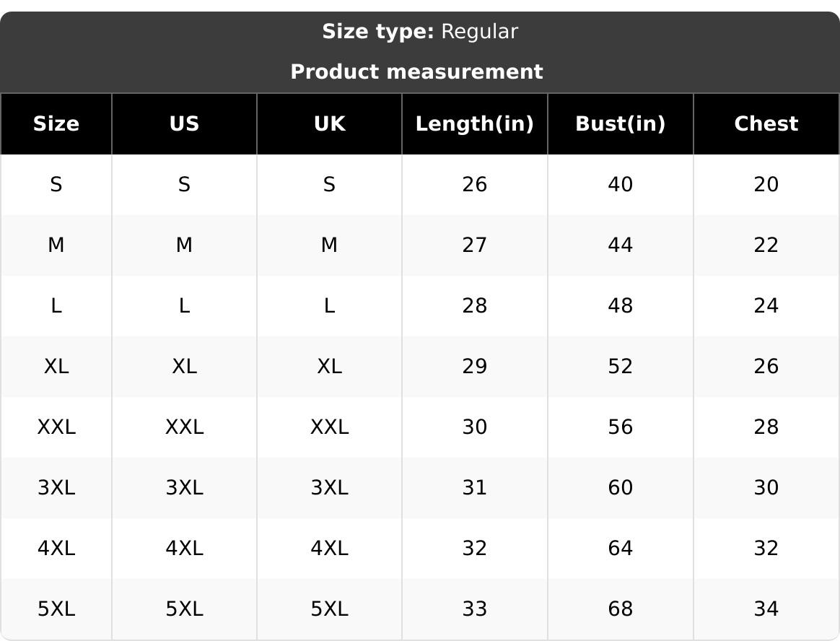Click chest value 24 for size L
The width and height of the screenshot is (840, 641).
766,306
